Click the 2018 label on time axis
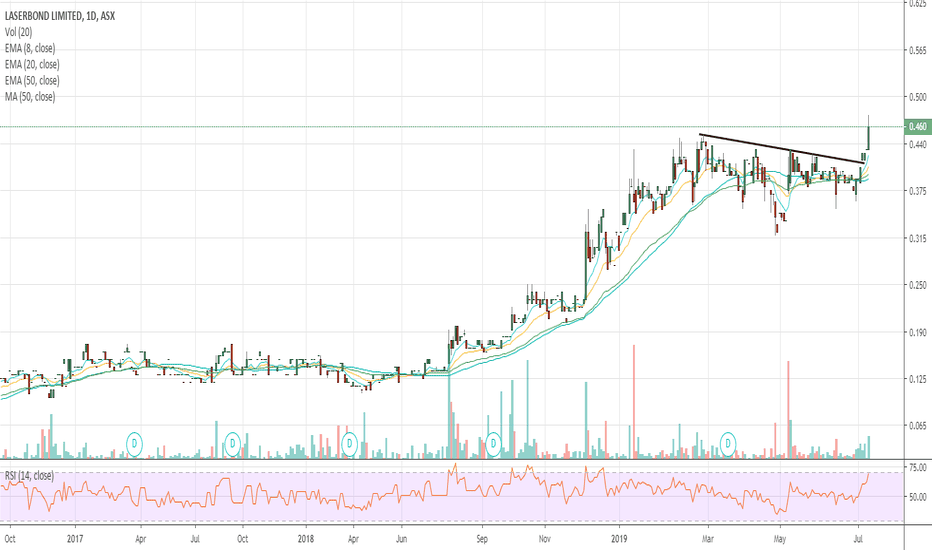Viewport: 932px width, 550px height. tap(306, 539)
